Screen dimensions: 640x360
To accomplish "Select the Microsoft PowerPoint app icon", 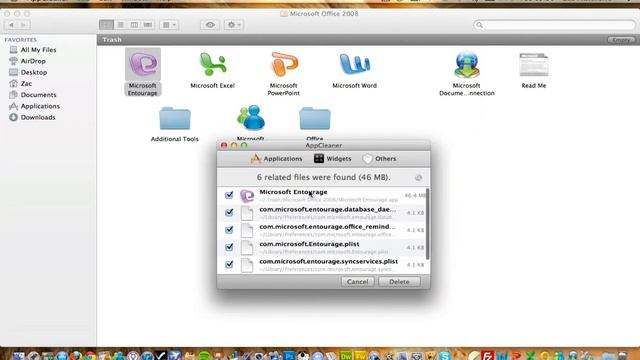I will point(284,64).
